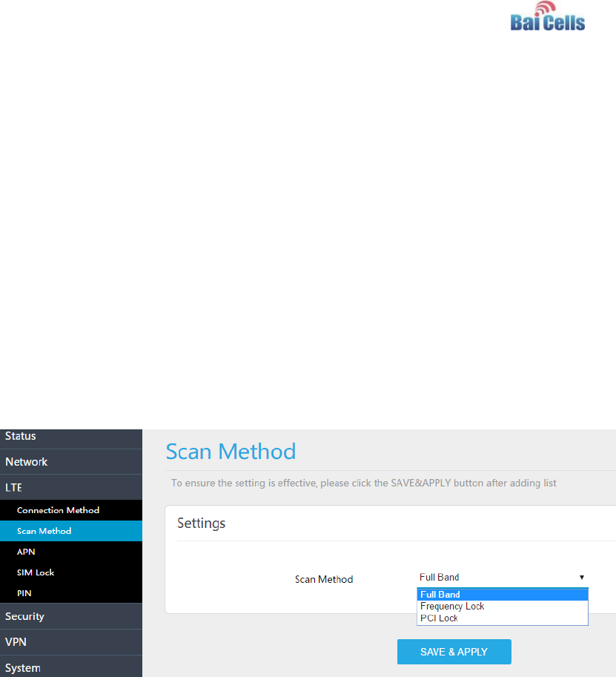Click the Scan Method page heading
Image resolution: width=616 pixels, height=677 pixels.
[x=231, y=452]
